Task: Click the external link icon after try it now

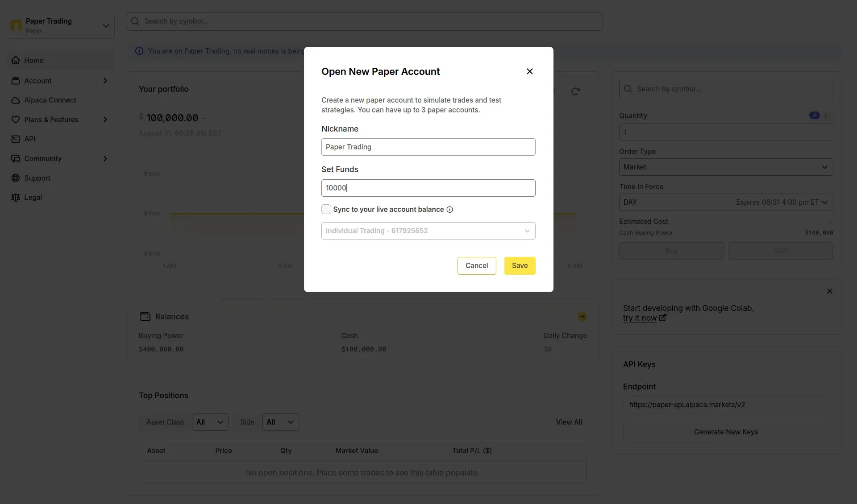Action: [x=662, y=318]
